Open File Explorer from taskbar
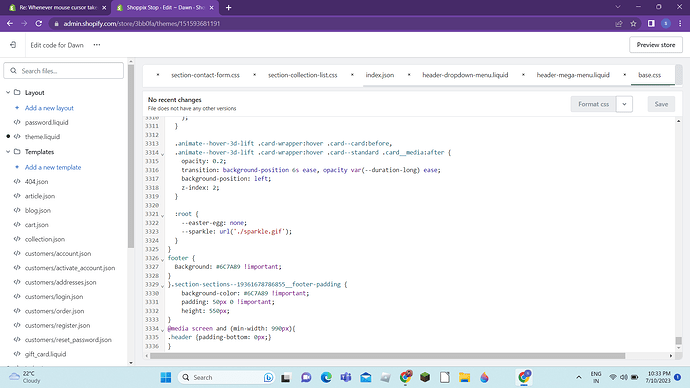The height and width of the screenshot is (388, 690). coord(464,377)
